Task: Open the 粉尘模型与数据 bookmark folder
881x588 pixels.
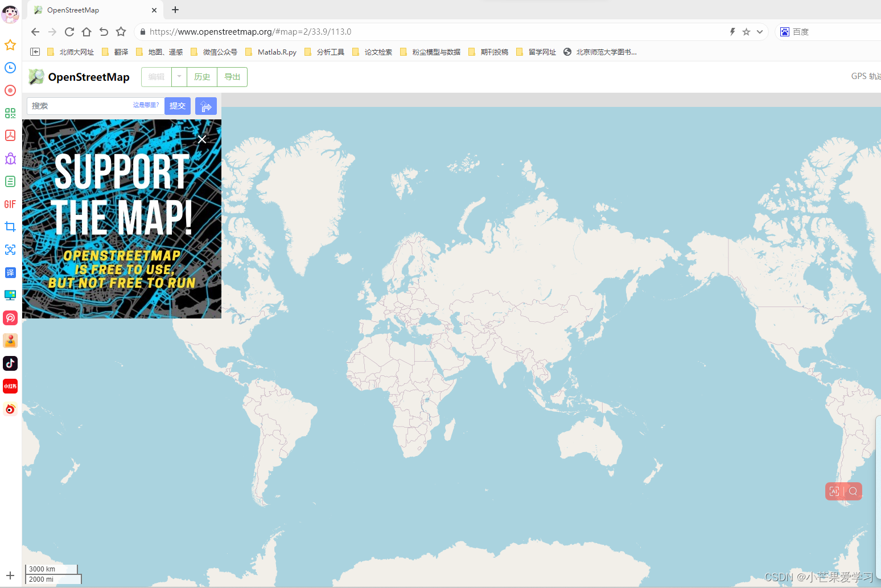Action: point(430,52)
